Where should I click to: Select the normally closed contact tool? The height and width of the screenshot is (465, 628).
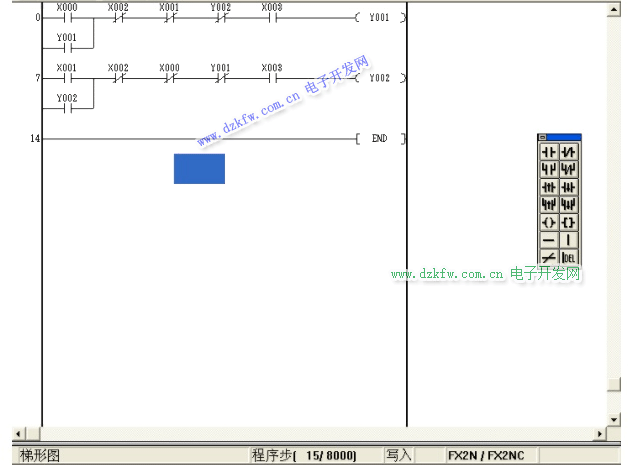point(569,151)
